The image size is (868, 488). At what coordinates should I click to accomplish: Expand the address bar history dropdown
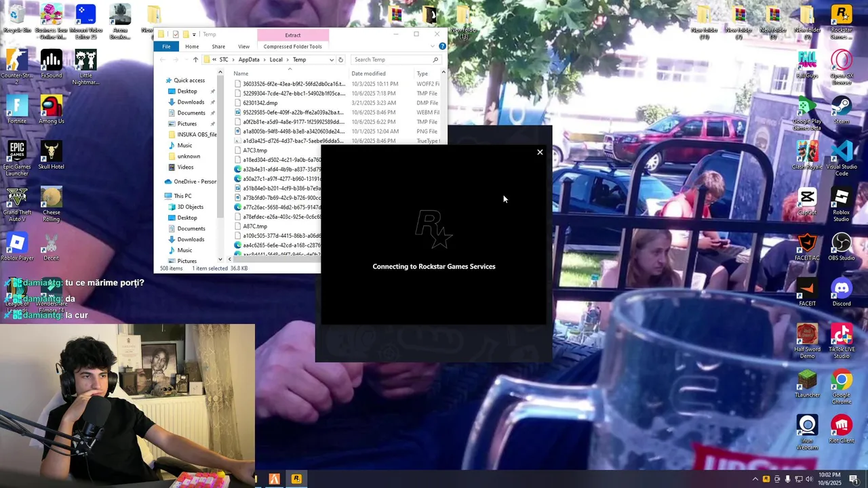(331, 60)
